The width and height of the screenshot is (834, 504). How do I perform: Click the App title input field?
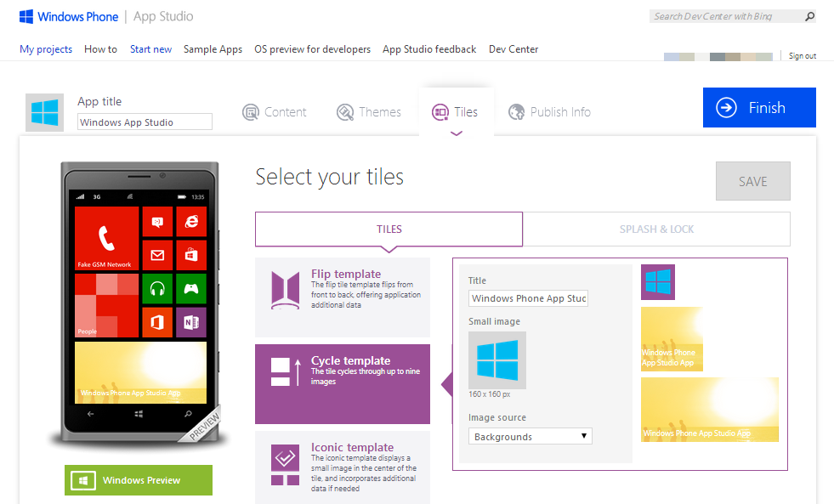(145, 122)
